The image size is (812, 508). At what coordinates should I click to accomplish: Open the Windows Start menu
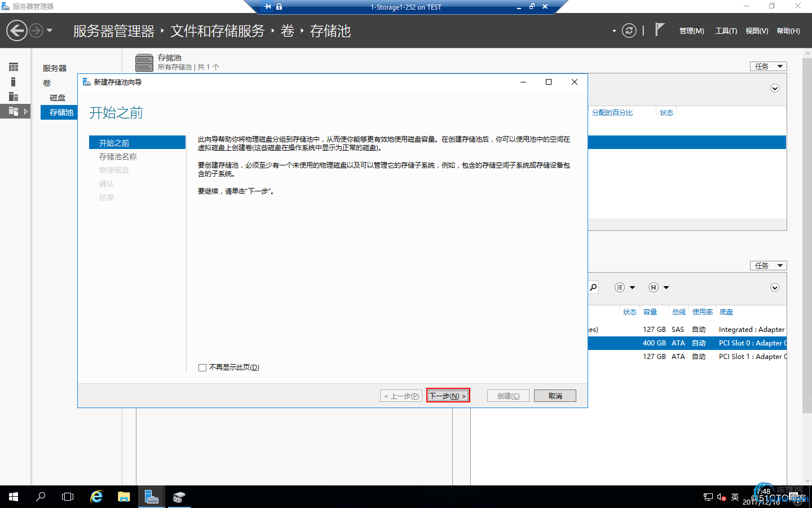coord(14,497)
